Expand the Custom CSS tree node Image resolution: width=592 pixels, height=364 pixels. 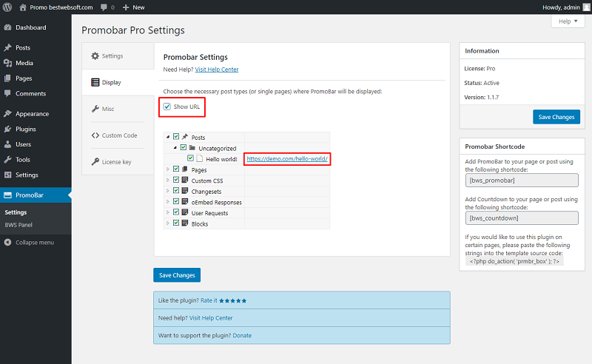[168, 181]
